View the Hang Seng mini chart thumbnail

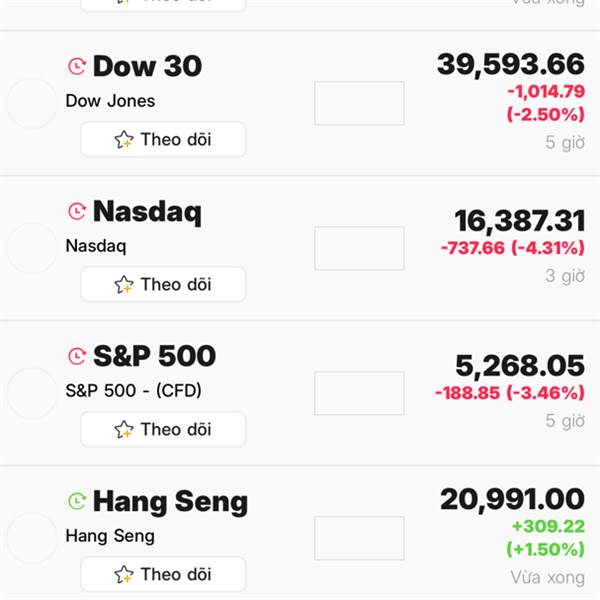[x=359, y=538]
